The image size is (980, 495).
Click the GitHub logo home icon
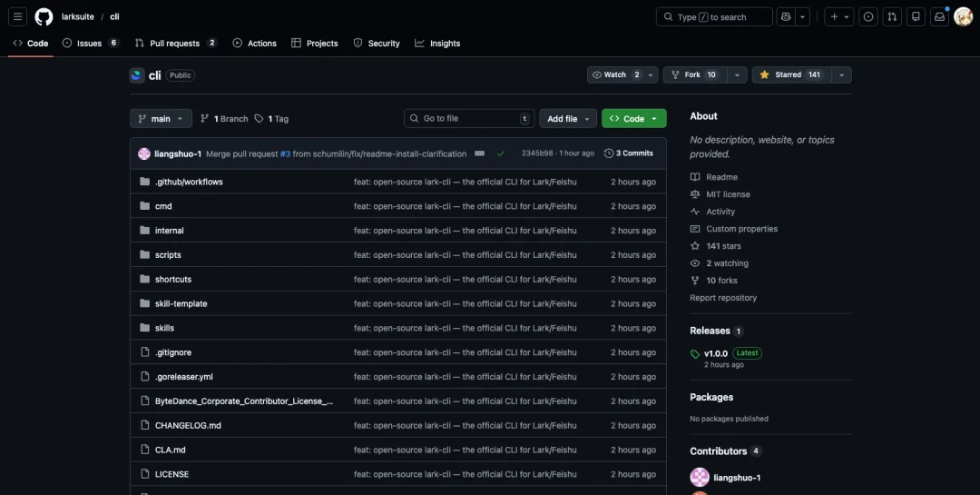[x=44, y=16]
